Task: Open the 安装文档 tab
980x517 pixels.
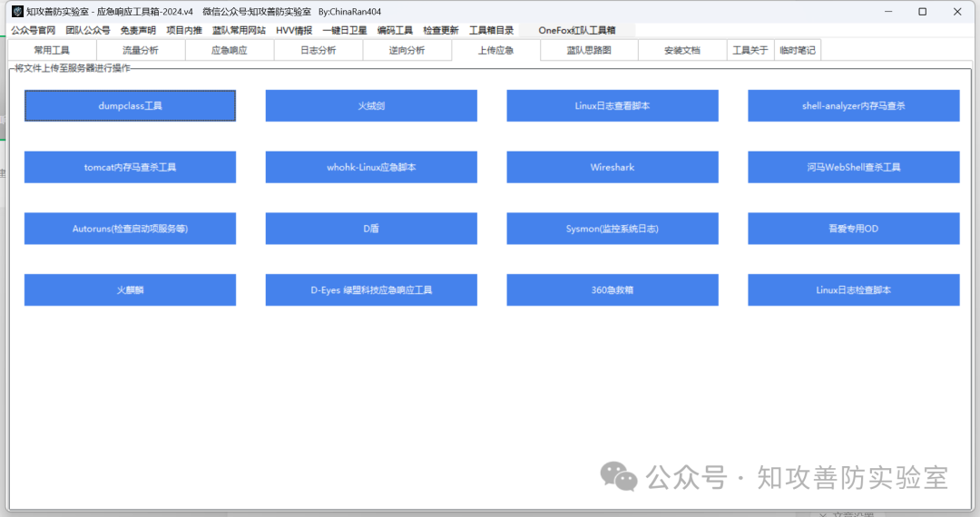Action: tap(682, 50)
